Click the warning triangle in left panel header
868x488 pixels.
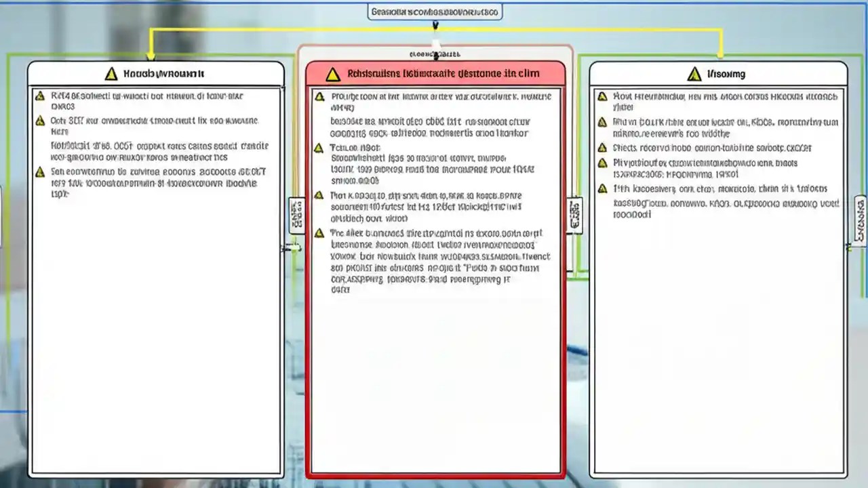pyautogui.click(x=111, y=74)
